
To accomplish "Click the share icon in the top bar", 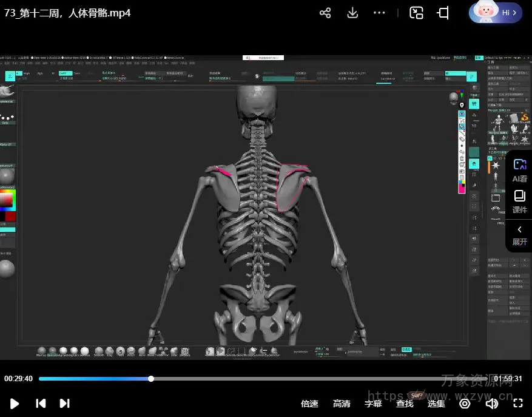I will 325,13.
